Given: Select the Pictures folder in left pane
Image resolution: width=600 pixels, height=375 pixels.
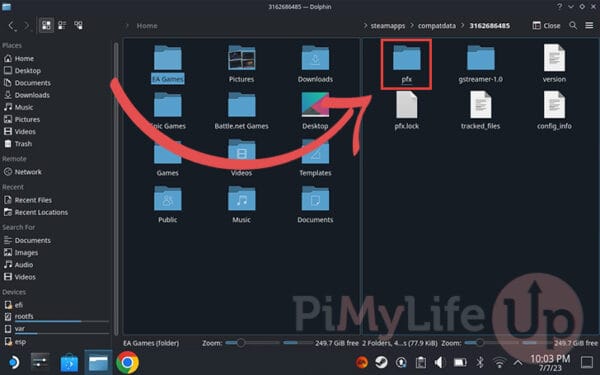Looking at the screenshot, I should tap(241, 64).
